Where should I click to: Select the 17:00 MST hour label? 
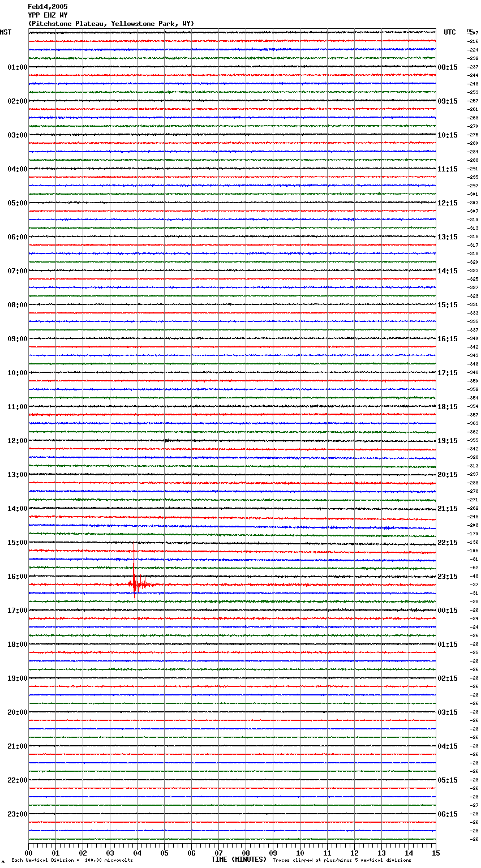coord(18,611)
